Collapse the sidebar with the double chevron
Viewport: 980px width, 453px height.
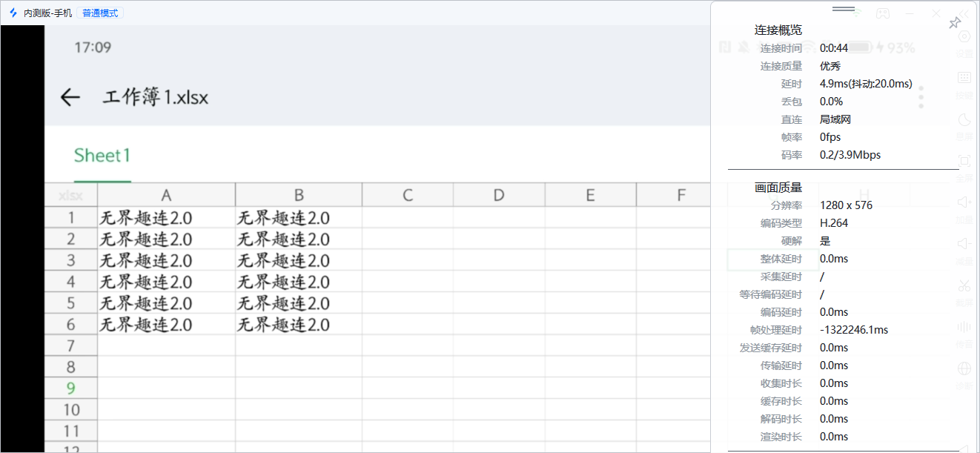coord(964,13)
